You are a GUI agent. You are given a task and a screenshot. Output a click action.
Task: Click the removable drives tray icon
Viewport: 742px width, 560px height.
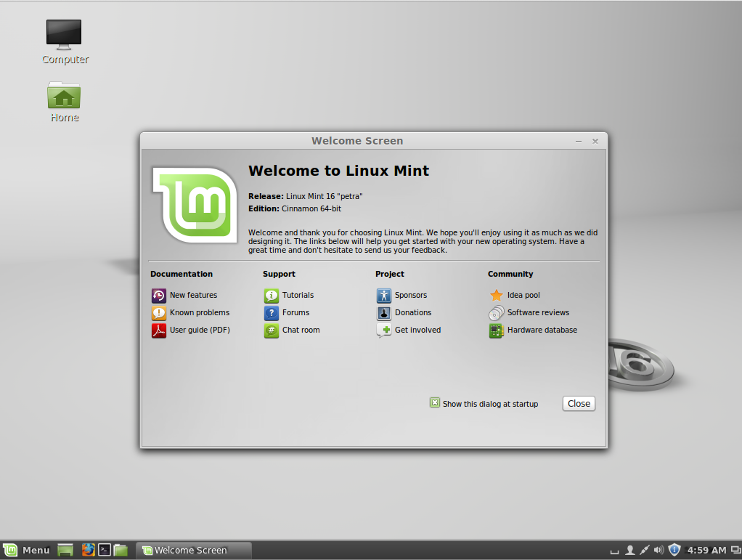point(614,551)
